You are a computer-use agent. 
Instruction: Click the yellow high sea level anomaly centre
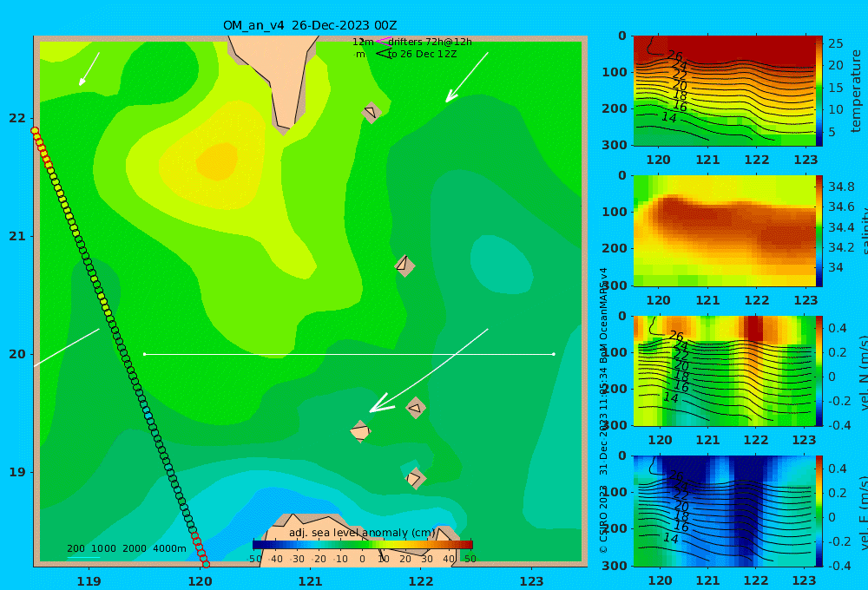217,161
